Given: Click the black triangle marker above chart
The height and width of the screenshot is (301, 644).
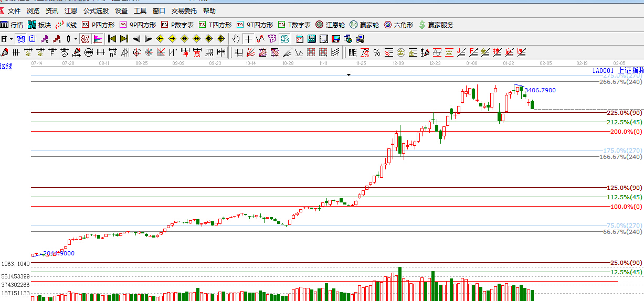Looking at the screenshot, I should (x=349, y=75).
